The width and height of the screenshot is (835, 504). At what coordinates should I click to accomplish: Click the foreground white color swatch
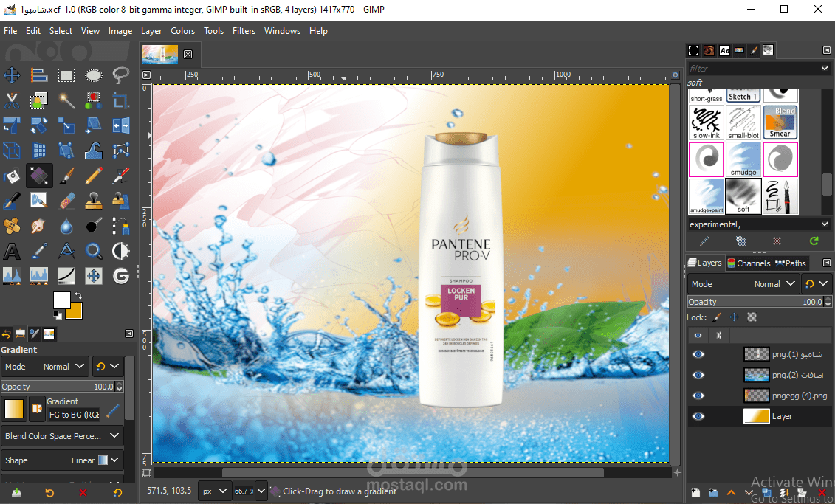(x=61, y=299)
